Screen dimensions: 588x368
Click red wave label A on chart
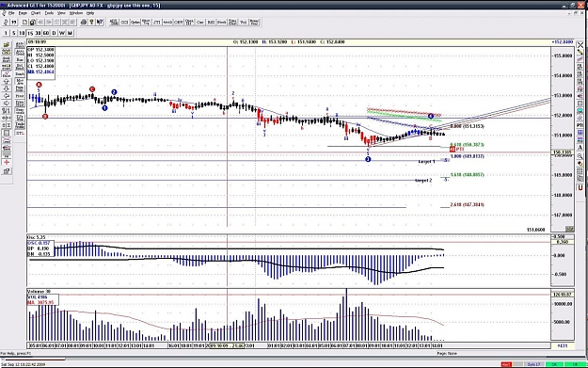[x=39, y=85]
